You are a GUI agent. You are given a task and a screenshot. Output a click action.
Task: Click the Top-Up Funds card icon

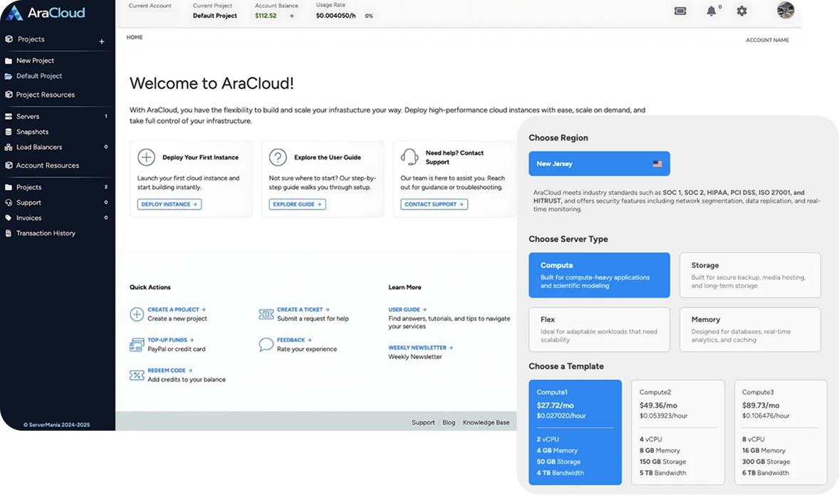click(x=137, y=345)
